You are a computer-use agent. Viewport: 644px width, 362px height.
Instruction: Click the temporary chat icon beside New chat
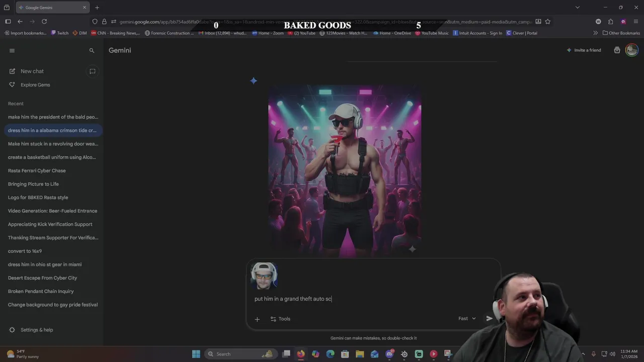click(x=93, y=71)
